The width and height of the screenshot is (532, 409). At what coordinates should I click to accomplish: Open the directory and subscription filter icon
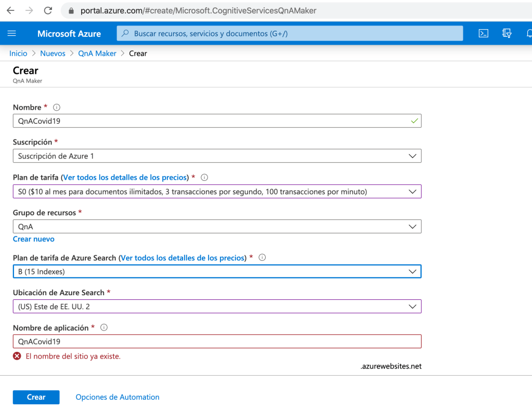[x=507, y=33]
